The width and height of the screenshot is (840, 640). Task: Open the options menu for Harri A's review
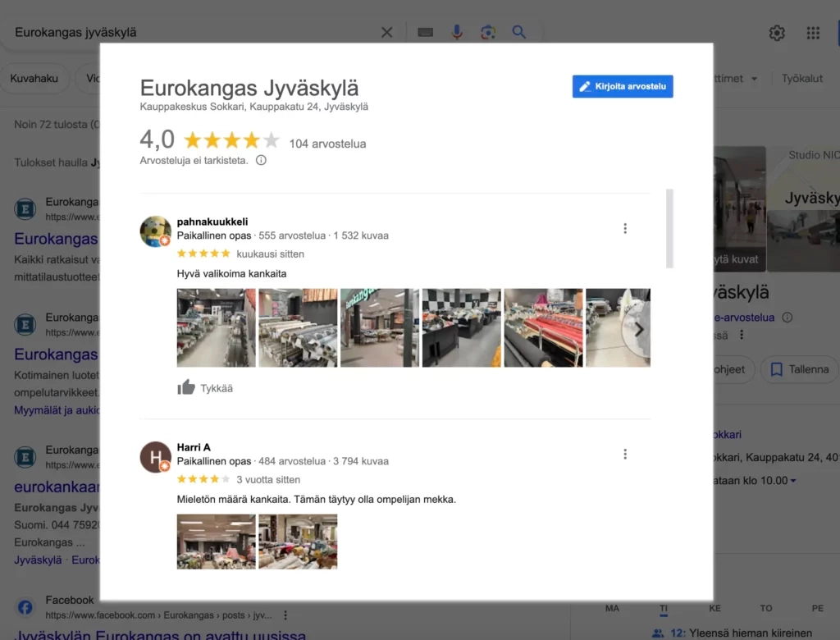click(x=624, y=454)
